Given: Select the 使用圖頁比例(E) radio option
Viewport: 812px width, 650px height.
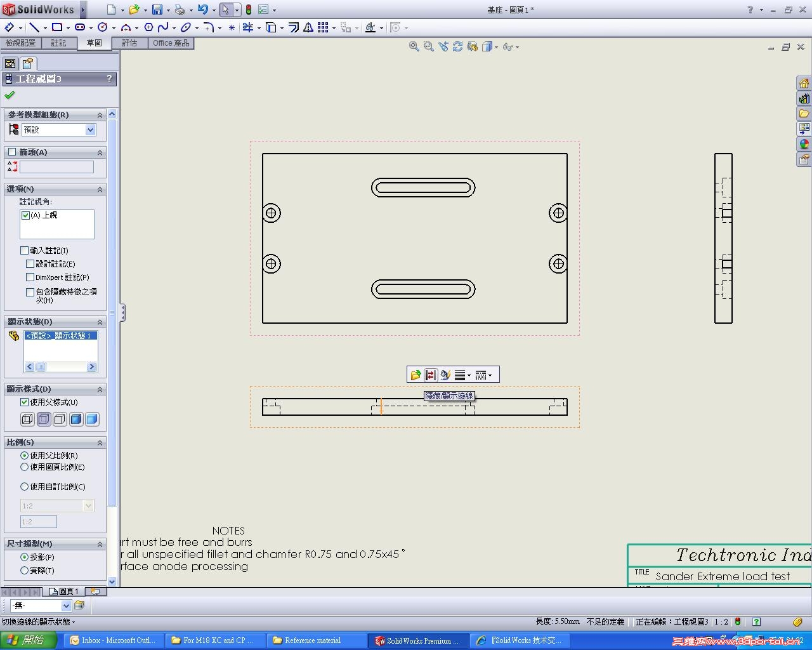Looking at the screenshot, I should [24, 467].
